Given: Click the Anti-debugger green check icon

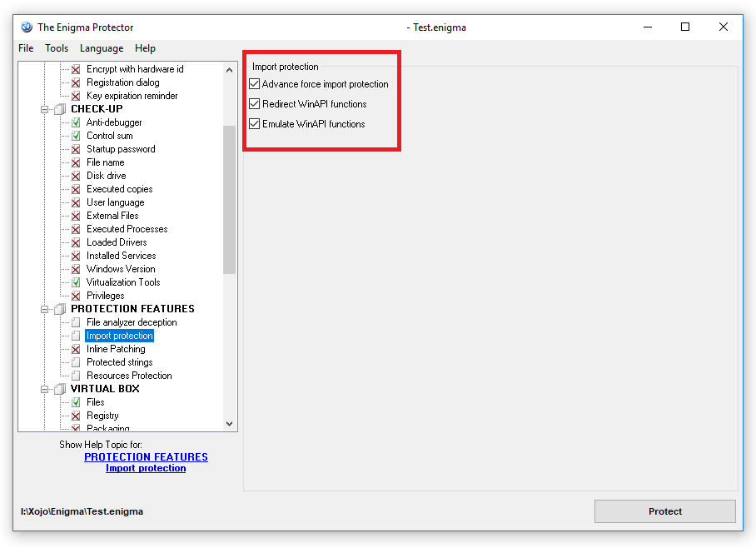Looking at the screenshot, I should point(76,122).
